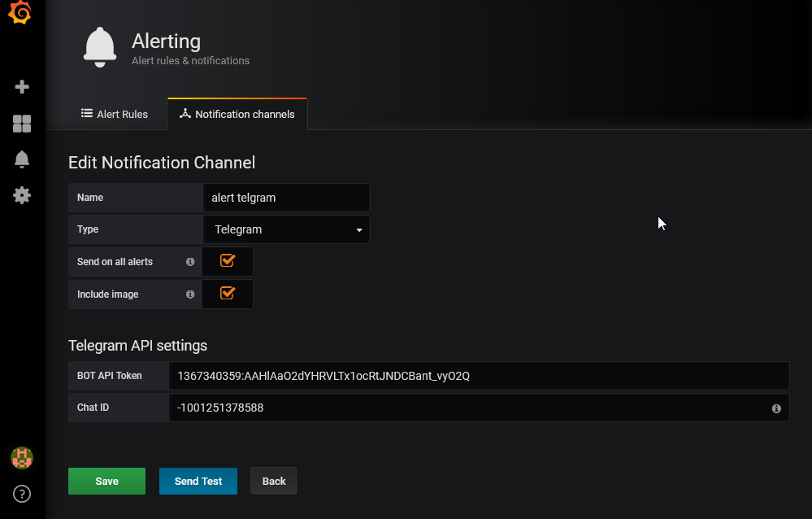Viewport: 812px width, 519px height.
Task: Open Alerting via the sidebar bell icon
Action: (22, 159)
